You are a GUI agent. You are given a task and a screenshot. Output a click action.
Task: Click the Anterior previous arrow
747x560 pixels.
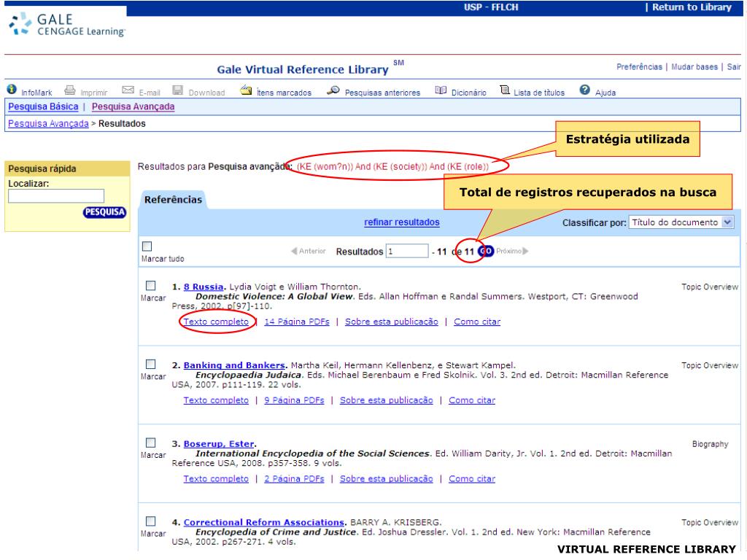(x=309, y=251)
